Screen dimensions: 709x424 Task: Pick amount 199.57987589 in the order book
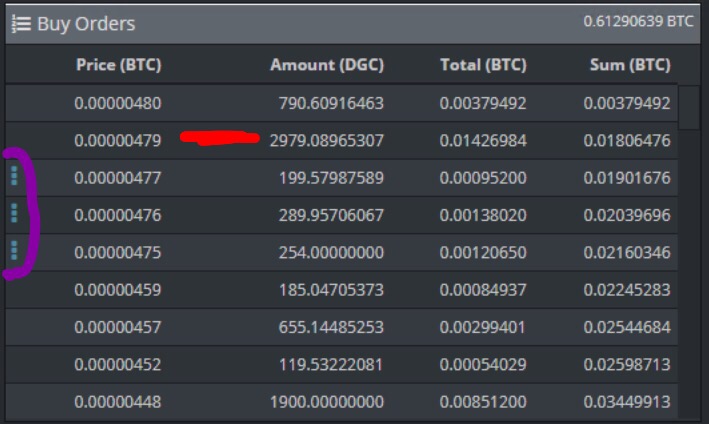click(x=331, y=178)
